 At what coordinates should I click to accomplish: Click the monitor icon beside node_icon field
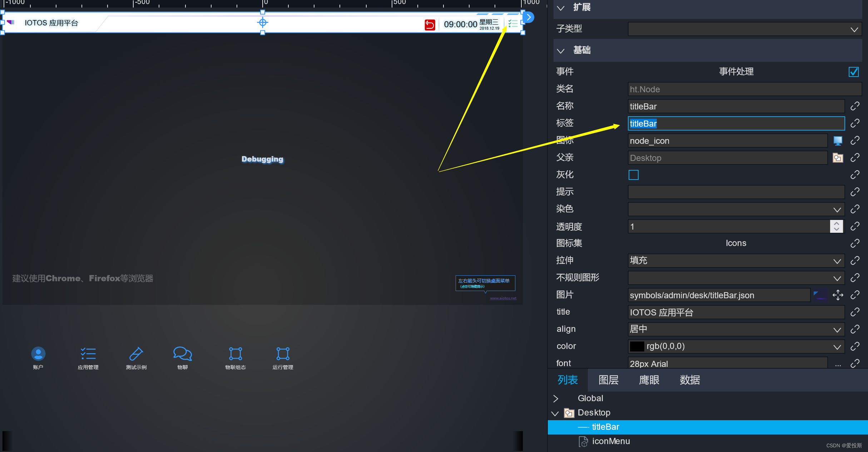(838, 141)
